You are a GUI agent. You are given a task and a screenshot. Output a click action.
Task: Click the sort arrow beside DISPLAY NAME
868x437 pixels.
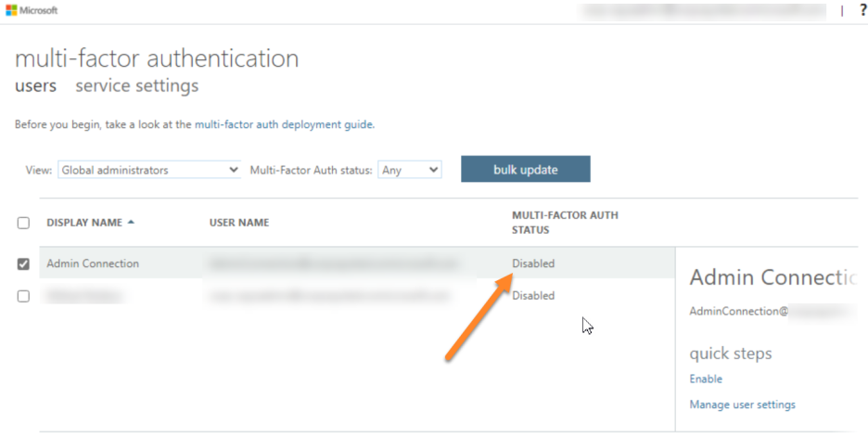[x=131, y=222]
